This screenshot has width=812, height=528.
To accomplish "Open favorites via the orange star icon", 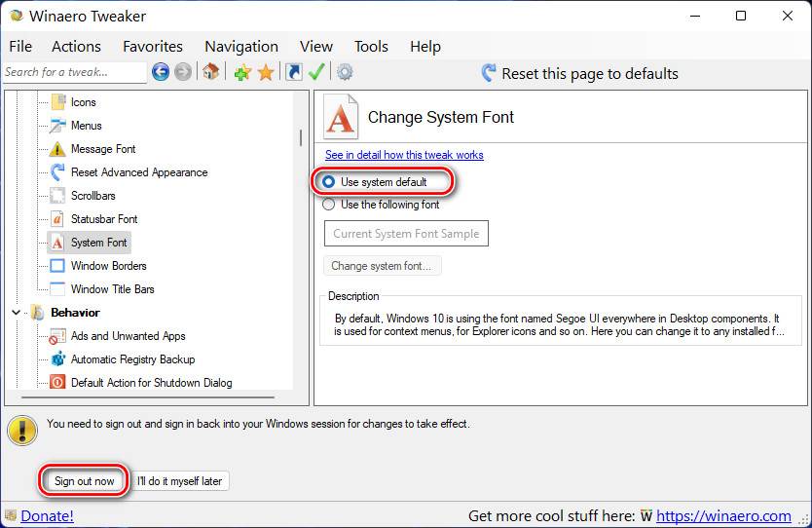I will 266,72.
